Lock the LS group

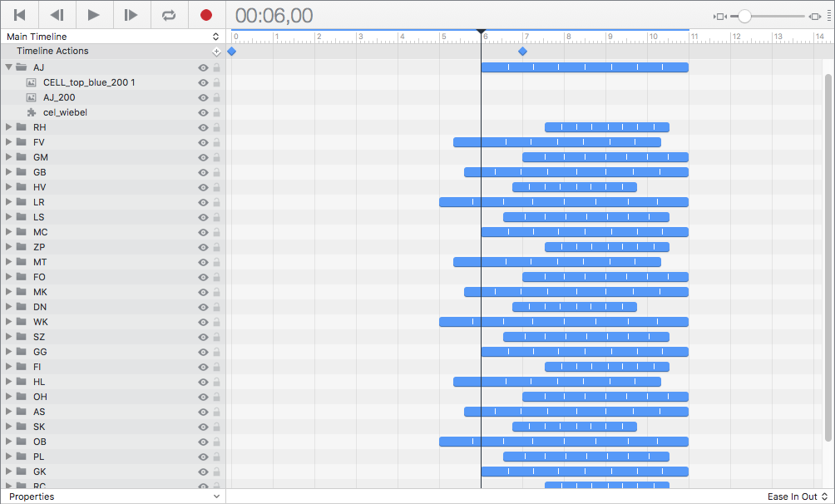[x=217, y=217]
